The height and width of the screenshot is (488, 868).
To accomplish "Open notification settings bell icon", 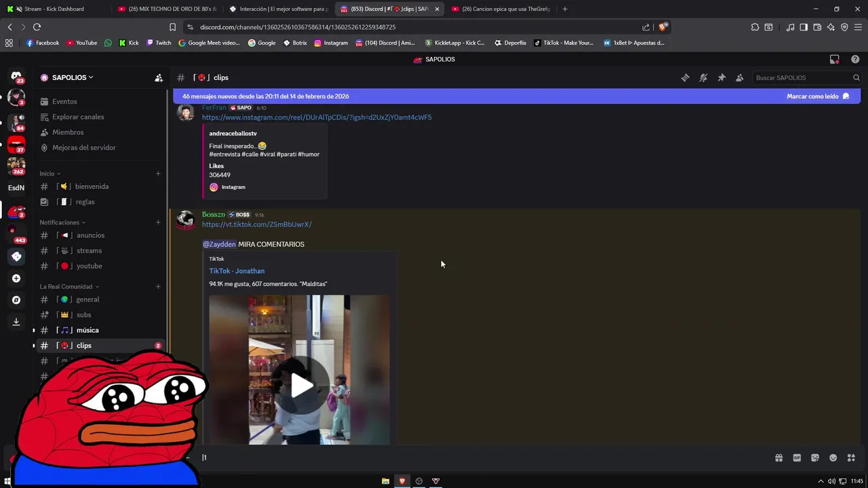I will click(703, 78).
